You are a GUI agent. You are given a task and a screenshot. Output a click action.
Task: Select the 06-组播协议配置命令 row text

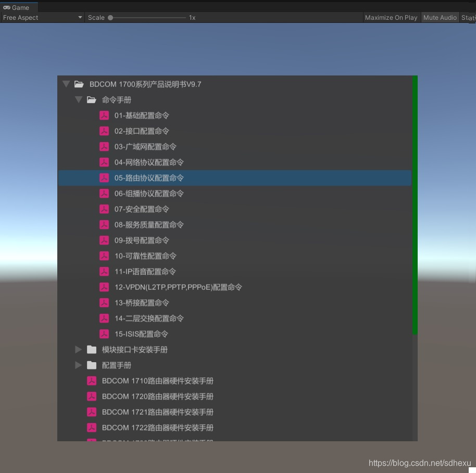[149, 194]
